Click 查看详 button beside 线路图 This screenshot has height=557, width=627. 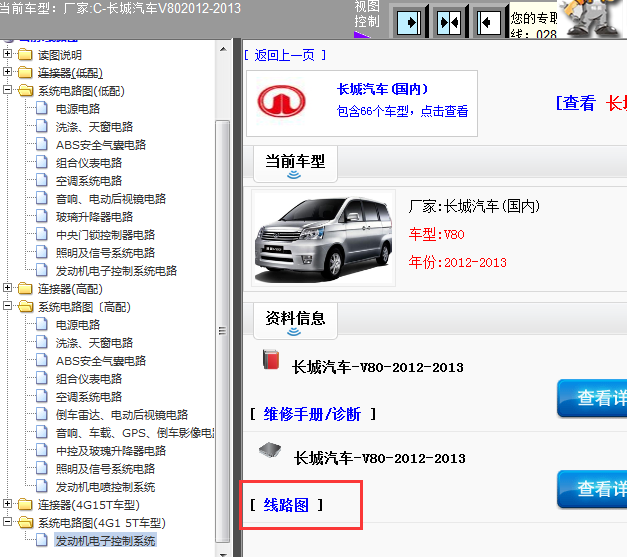click(x=592, y=489)
